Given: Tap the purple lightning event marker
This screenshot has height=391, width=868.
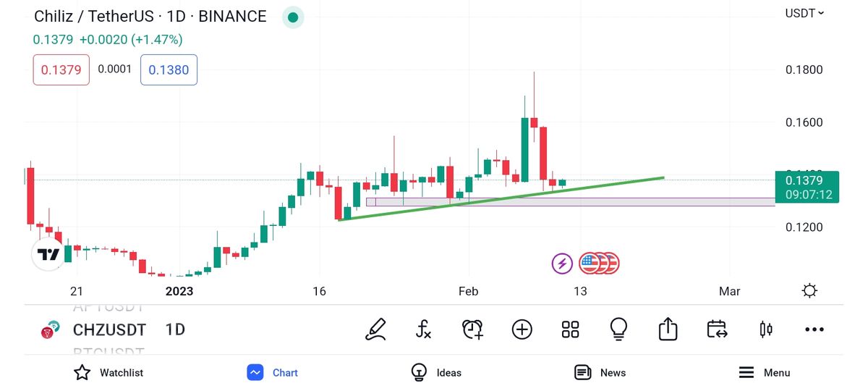Looking at the screenshot, I should [562, 264].
